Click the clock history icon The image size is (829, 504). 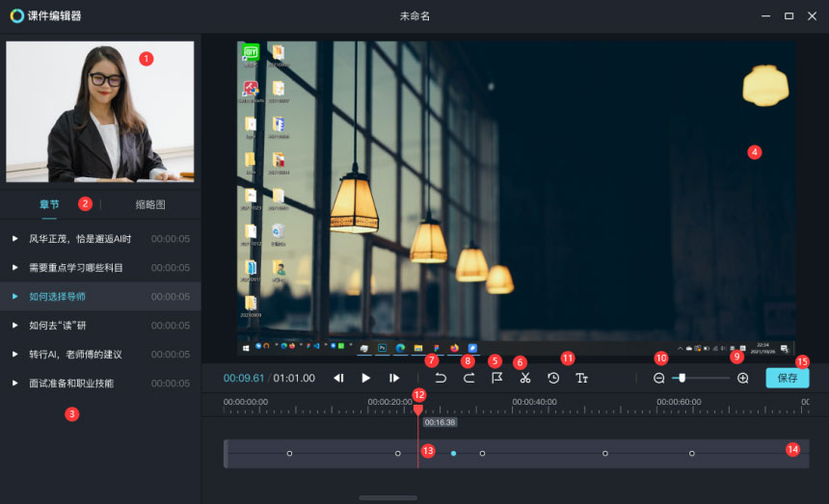point(553,379)
